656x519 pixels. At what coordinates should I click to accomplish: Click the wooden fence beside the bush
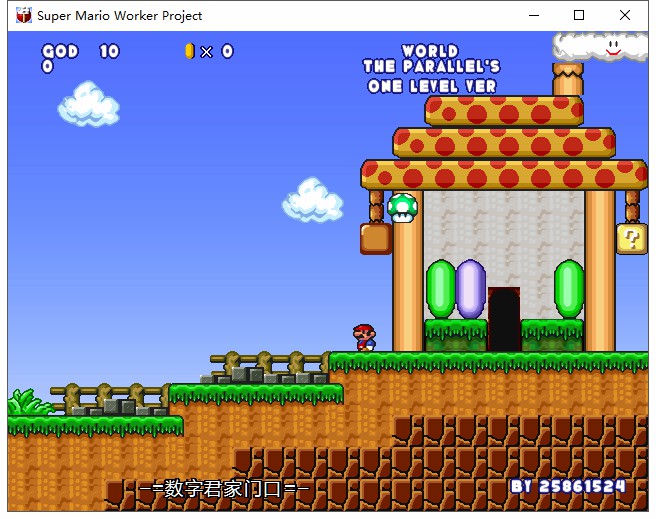pos(110,399)
